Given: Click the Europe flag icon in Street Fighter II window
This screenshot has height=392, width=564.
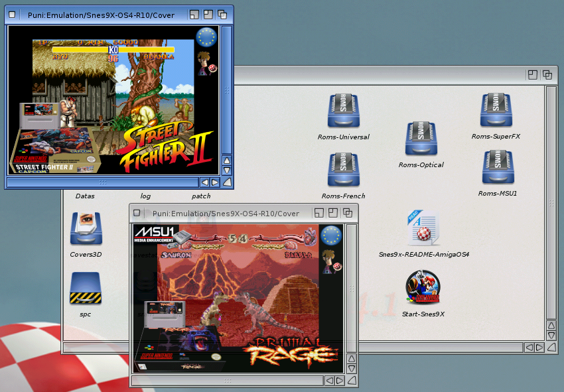Looking at the screenshot, I should (x=207, y=38).
